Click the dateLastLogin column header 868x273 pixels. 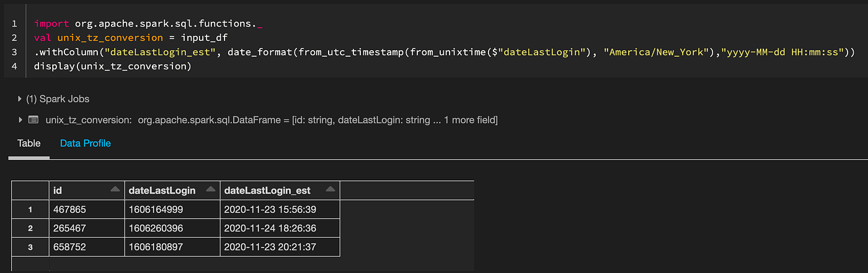[162, 191]
